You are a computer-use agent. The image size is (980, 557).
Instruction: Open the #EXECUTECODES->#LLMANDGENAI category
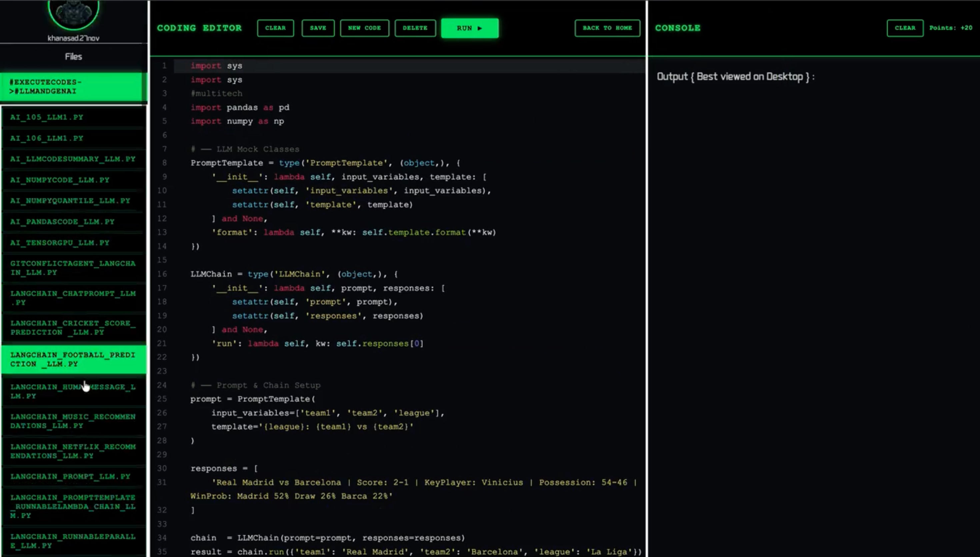tap(72, 87)
